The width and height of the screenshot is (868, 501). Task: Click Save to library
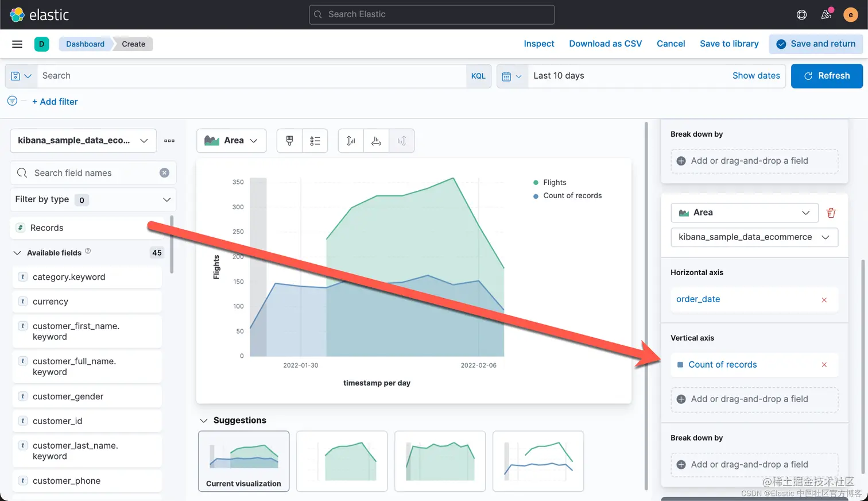pyautogui.click(x=729, y=44)
